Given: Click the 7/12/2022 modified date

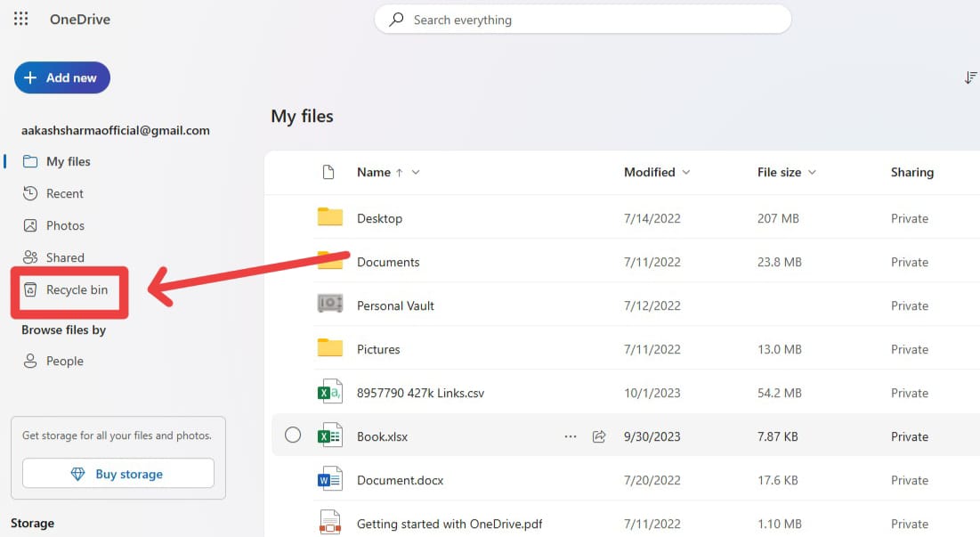Looking at the screenshot, I should point(652,305).
